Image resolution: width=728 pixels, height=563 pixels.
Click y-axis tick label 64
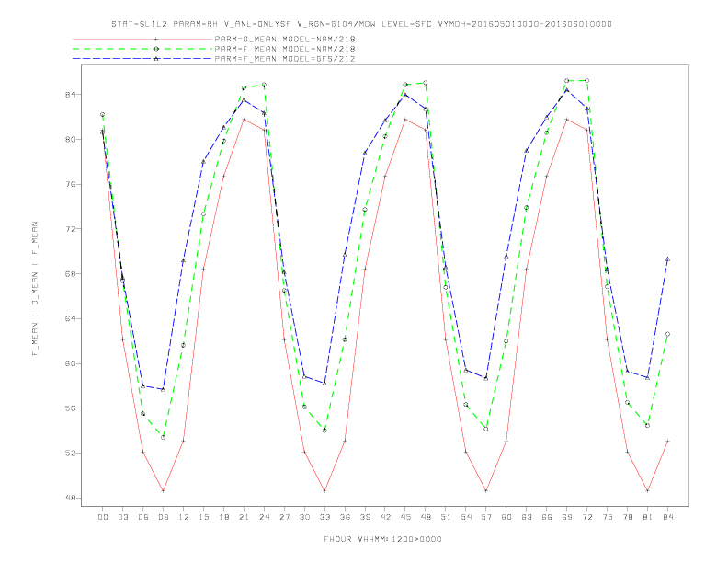click(71, 318)
